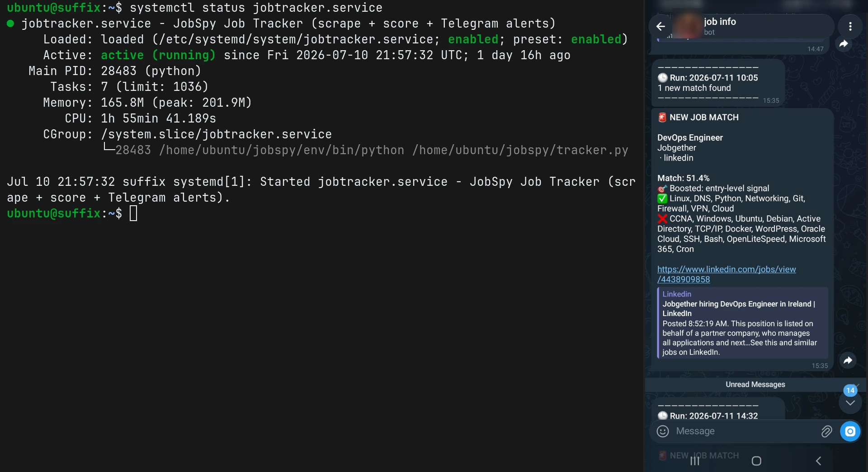Viewport: 868px width, 472px height.
Task: Click the 'CPU: 1h 55min 41.189s' line
Action: click(x=140, y=118)
